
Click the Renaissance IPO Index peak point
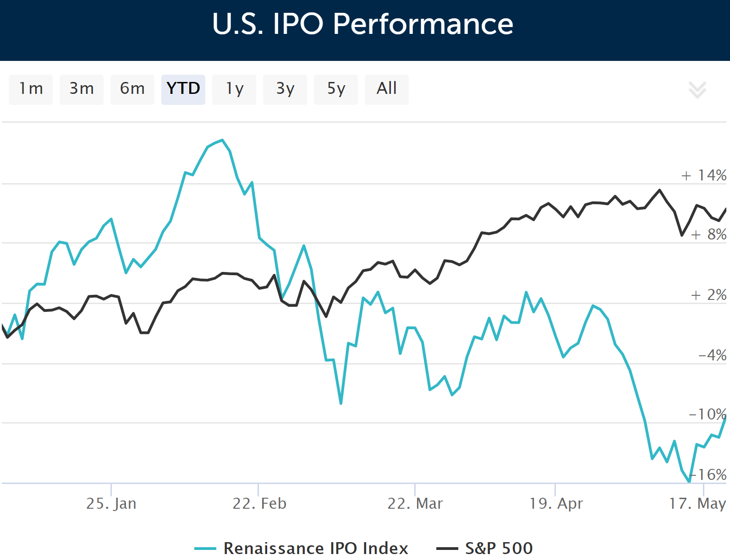pos(222,140)
